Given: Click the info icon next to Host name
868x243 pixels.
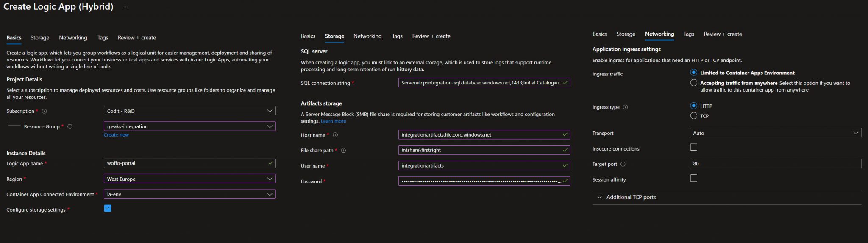Looking at the screenshot, I should 335,135.
